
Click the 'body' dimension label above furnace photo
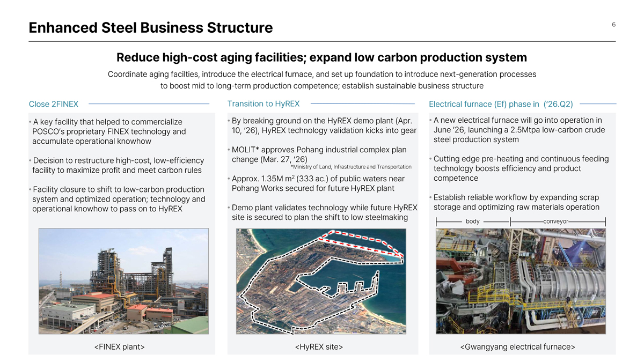473,221
